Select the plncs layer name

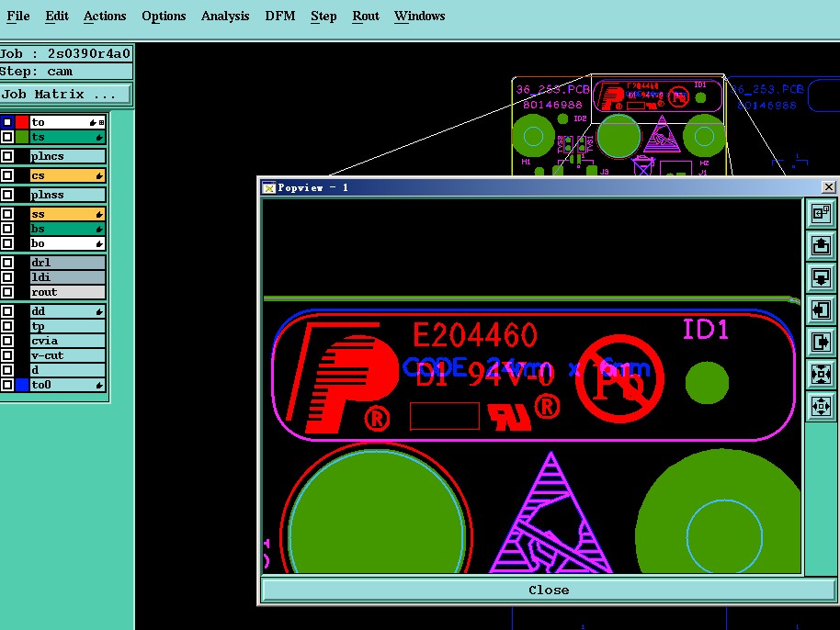point(67,156)
